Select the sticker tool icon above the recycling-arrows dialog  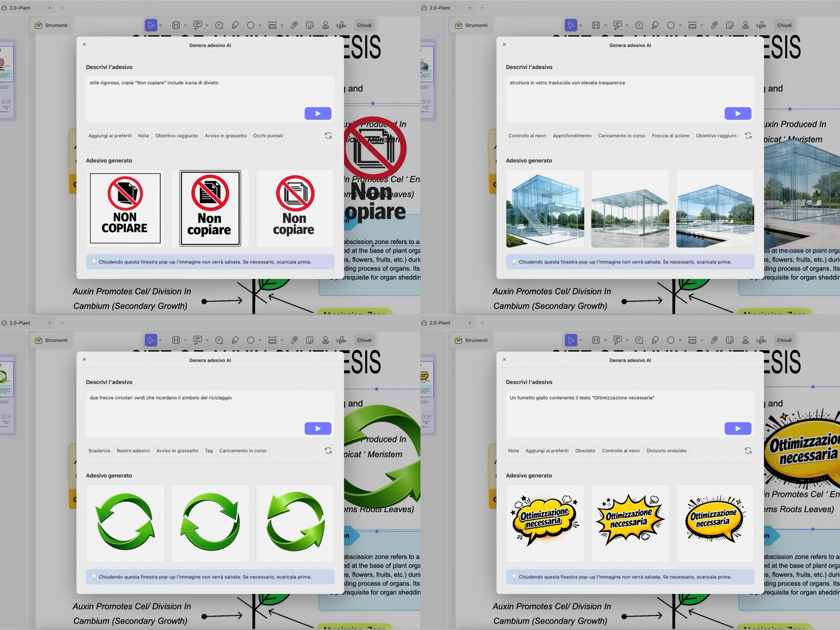pyautogui.click(x=310, y=340)
